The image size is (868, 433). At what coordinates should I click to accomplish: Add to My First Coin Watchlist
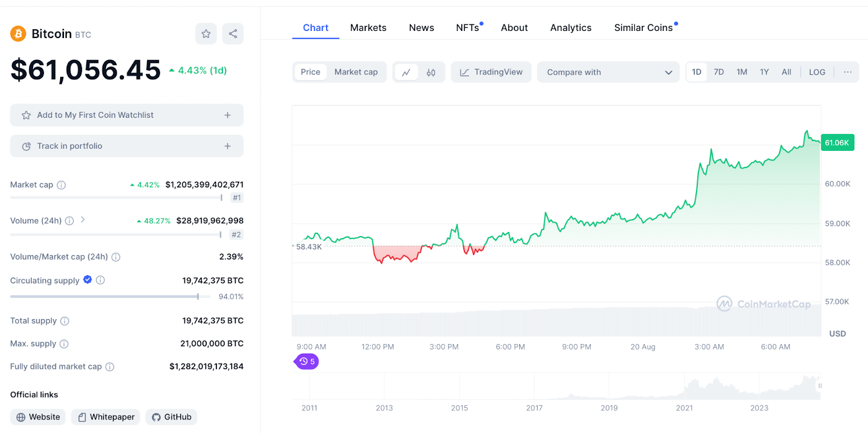[127, 115]
